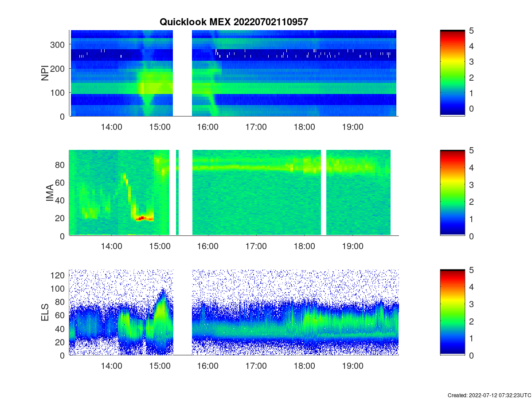Screen dimensions: 532x399
Task: Click the "16:00" time label under the ELS panel
Action: coord(208,366)
